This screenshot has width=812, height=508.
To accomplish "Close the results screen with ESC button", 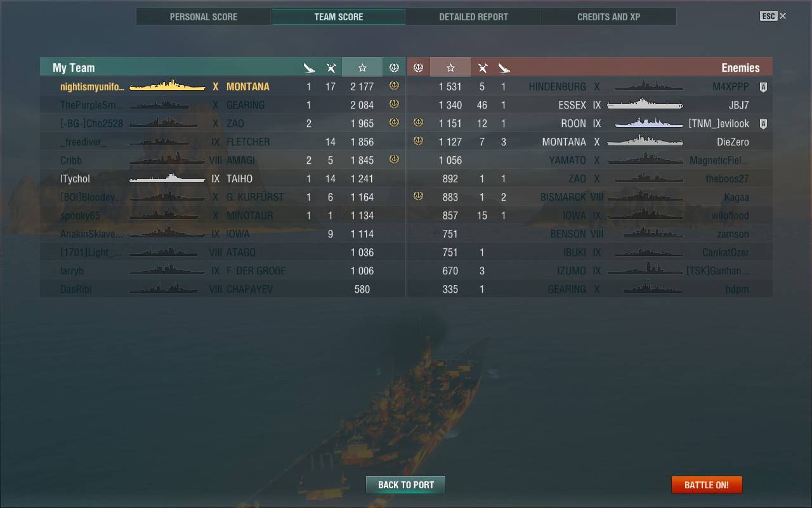I will (773, 16).
